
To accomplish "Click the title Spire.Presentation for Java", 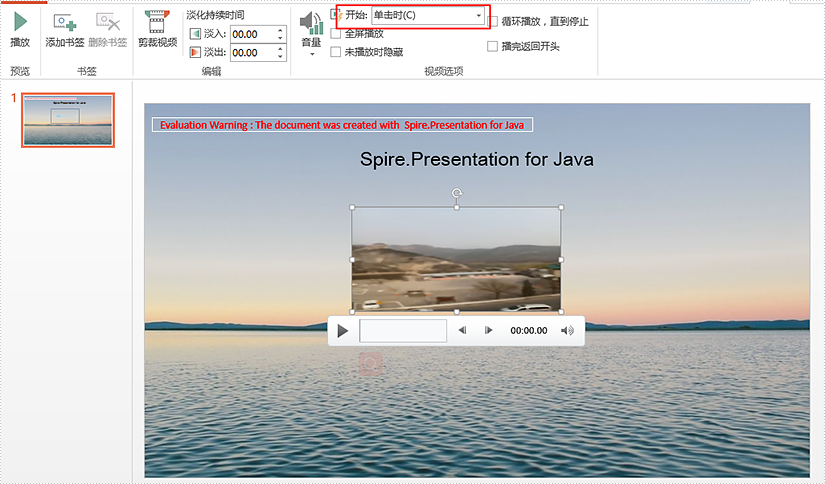I will coord(477,159).
